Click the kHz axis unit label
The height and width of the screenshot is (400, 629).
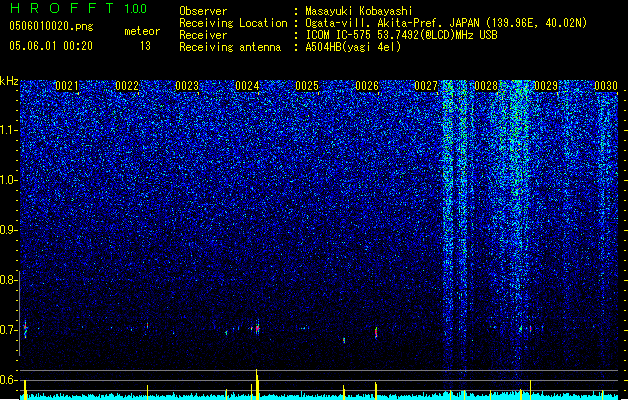pos(9,81)
